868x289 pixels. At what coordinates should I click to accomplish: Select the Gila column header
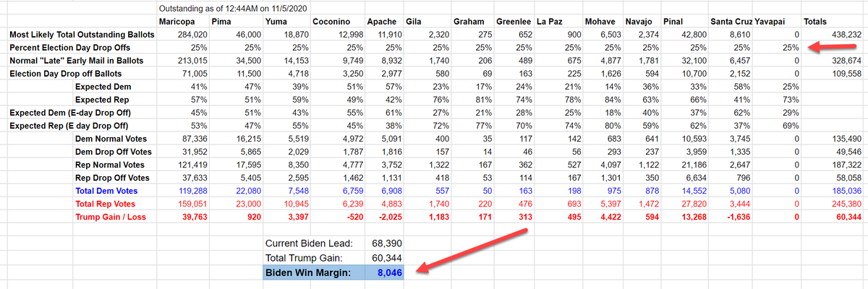point(415,22)
